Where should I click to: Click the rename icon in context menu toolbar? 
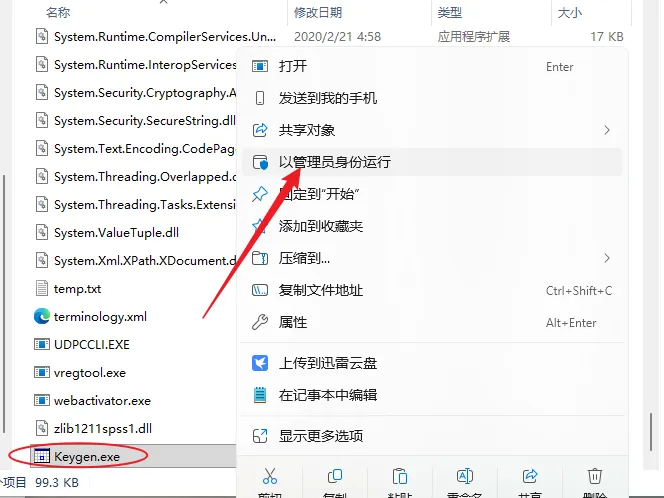[465, 476]
